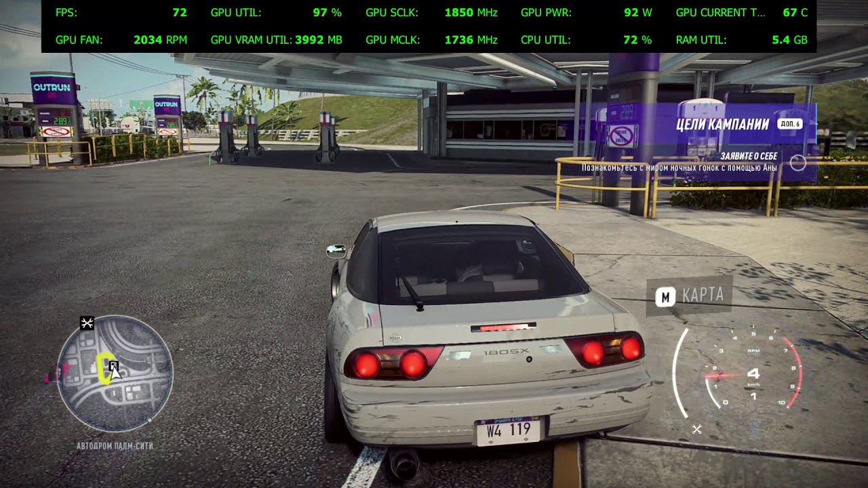This screenshot has height=488, width=868.
Task: Click the circular minimap
Action: pyautogui.click(x=115, y=373)
